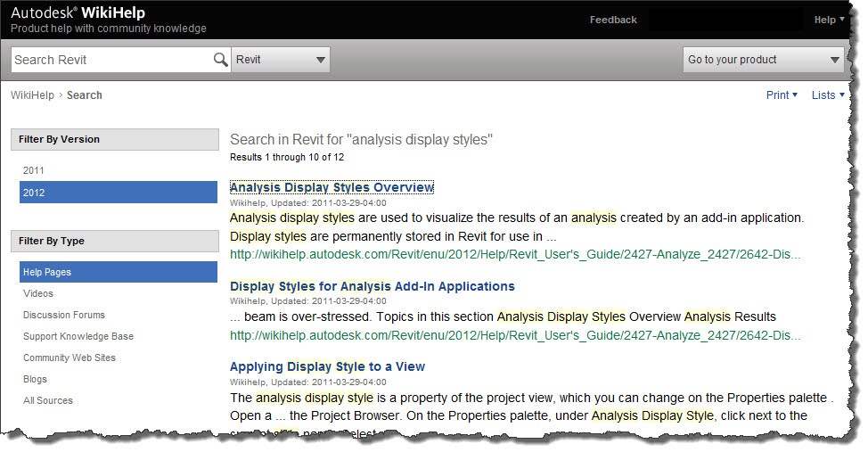The width and height of the screenshot is (868, 452).
Task: Open 'Applying Display Style to a View' result
Action: [x=327, y=366]
